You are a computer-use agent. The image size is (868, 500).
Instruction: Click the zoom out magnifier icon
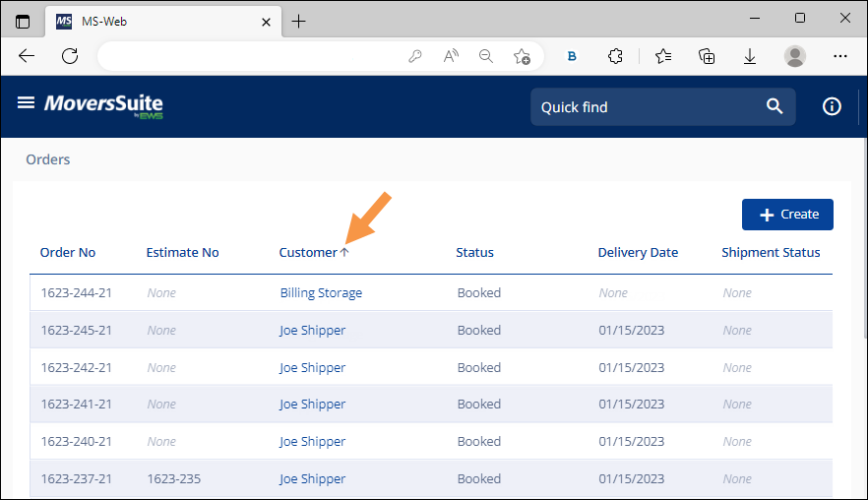point(486,56)
